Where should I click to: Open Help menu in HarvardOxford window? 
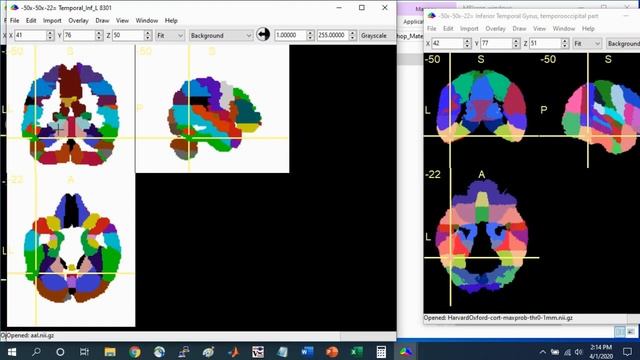pos(588,29)
